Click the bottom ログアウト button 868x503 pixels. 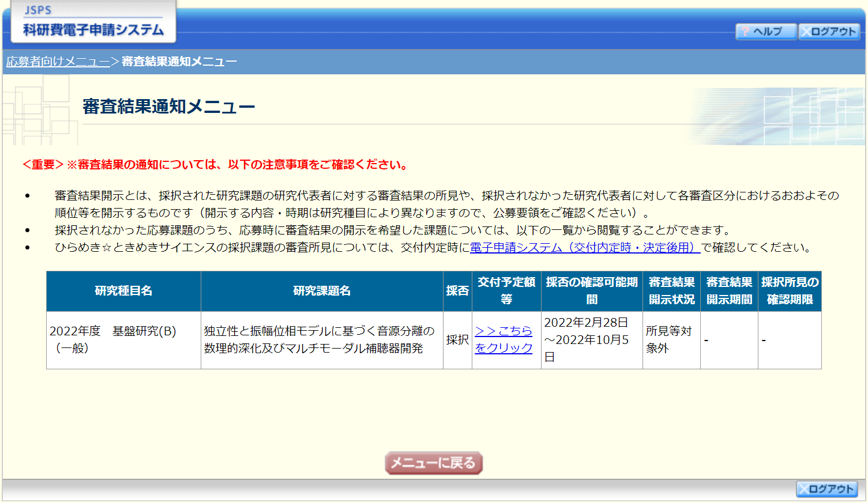826,489
